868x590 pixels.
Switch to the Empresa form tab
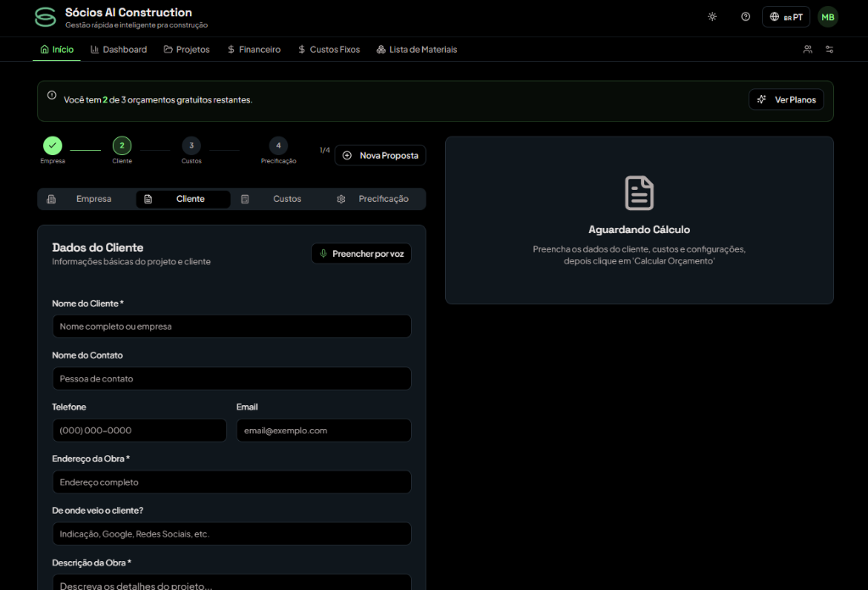point(87,199)
